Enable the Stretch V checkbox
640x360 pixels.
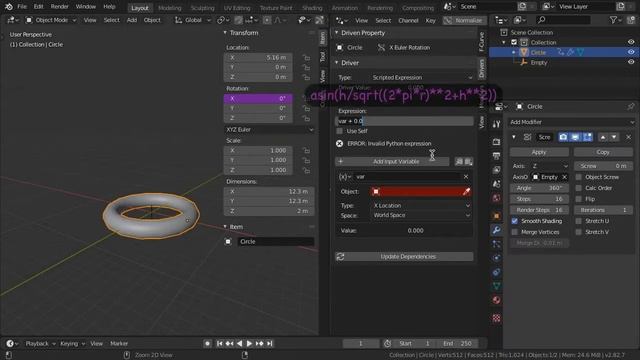click(x=579, y=232)
